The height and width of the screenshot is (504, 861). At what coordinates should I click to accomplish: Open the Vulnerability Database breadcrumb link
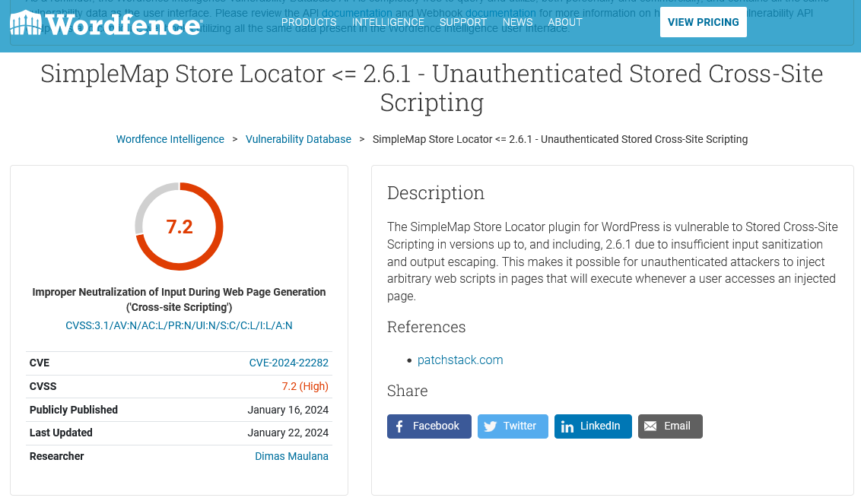tap(298, 139)
